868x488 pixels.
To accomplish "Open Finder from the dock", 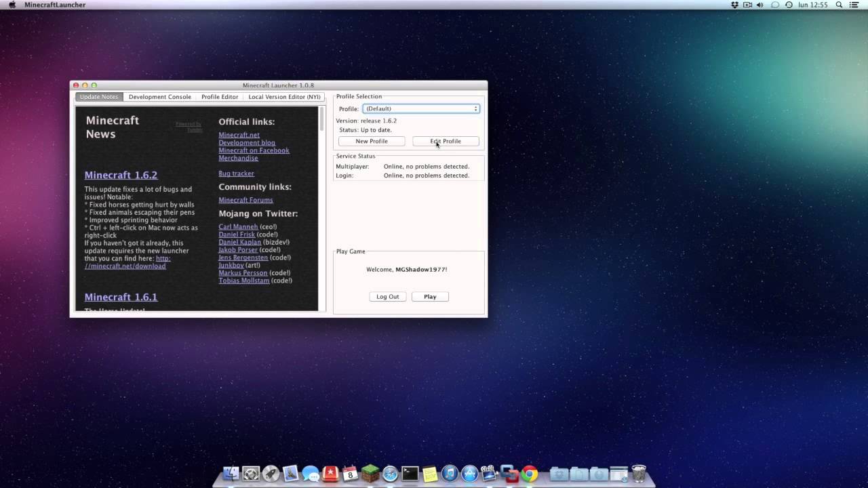I will pos(231,473).
